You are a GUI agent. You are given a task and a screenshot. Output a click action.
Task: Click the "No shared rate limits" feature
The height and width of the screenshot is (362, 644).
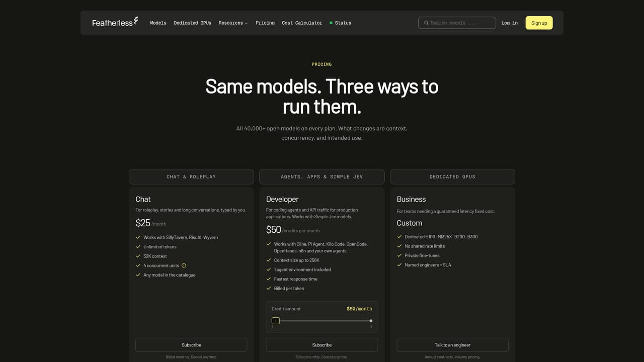tap(425, 246)
